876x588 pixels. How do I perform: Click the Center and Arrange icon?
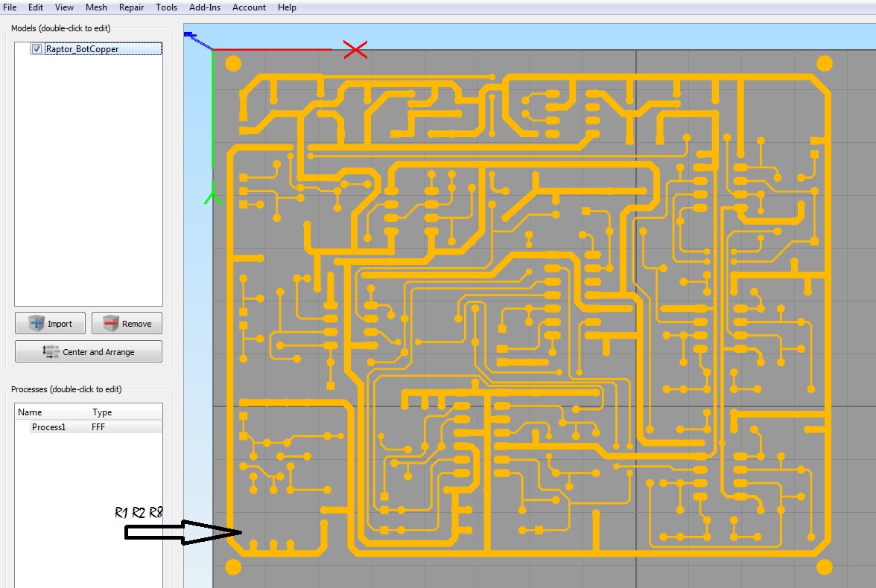pos(51,352)
